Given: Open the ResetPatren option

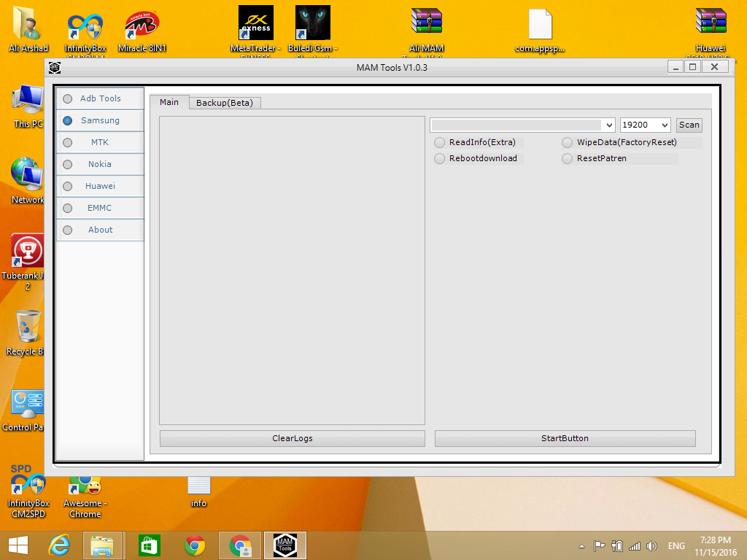Looking at the screenshot, I should (567, 158).
